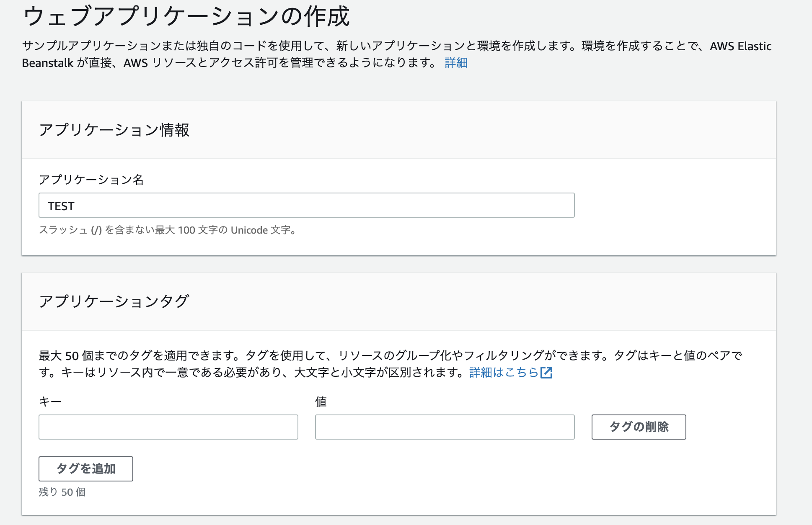Click the アプリケーションタグ section header
Screen dimensions: 812x525
click(115, 300)
